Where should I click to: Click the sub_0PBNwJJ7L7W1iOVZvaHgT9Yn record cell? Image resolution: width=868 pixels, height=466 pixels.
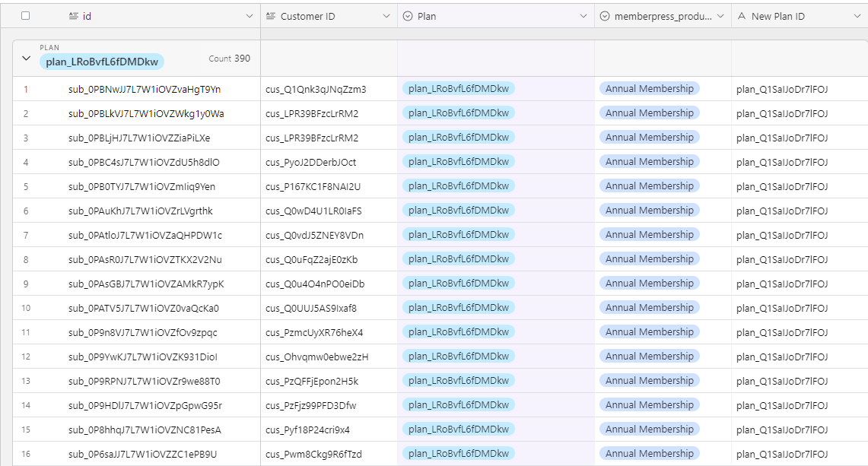[x=145, y=90]
